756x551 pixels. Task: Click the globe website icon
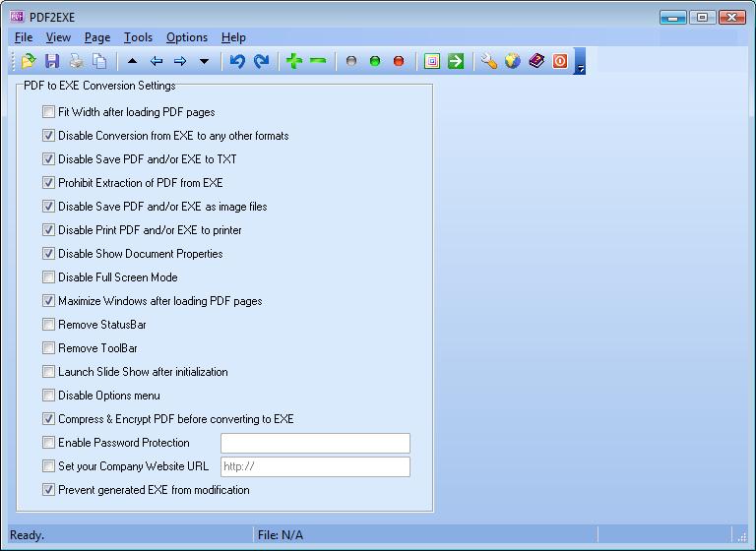tap(513, 61)
